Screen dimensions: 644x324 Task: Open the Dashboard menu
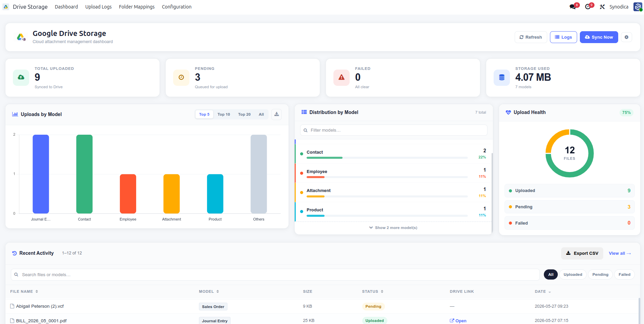(67, 7)
